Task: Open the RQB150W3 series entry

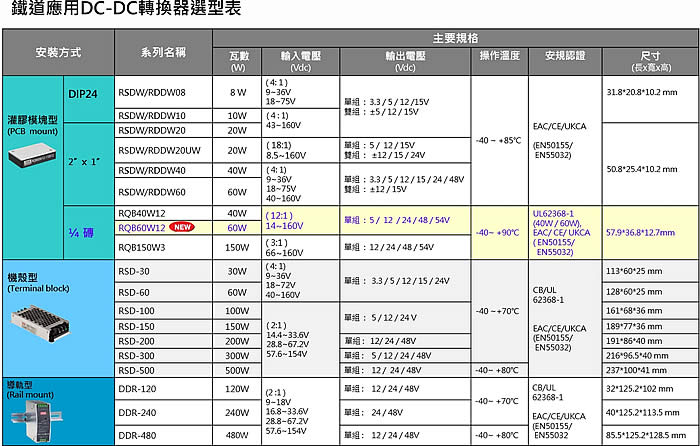Action: [140, 246]
